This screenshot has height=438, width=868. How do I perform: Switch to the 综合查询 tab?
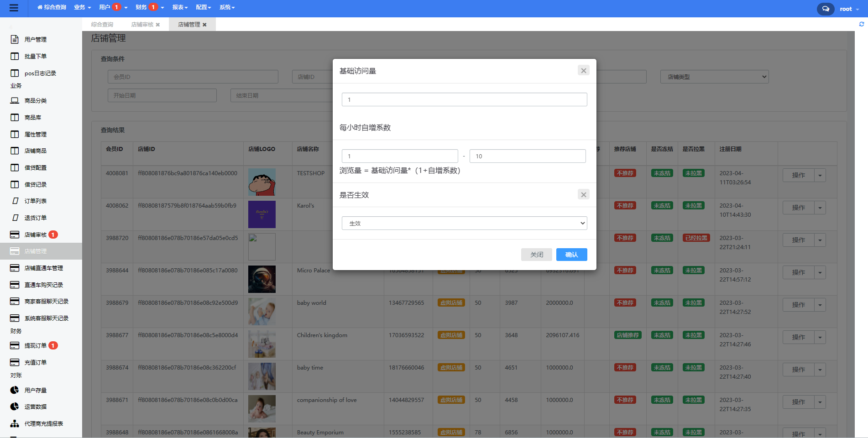[x=102, y=25]
